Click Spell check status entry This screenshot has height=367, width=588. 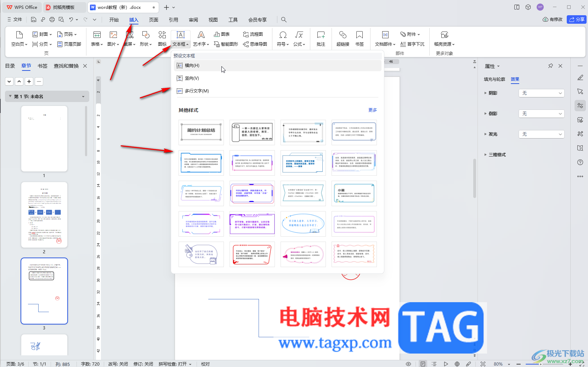[175, 364]
